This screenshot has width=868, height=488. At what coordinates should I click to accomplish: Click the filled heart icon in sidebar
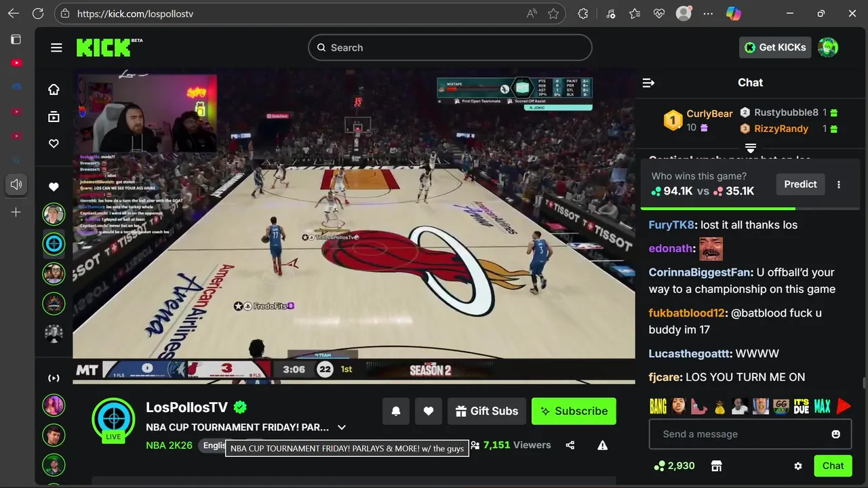pyautogui.click(x=54, y=187)
